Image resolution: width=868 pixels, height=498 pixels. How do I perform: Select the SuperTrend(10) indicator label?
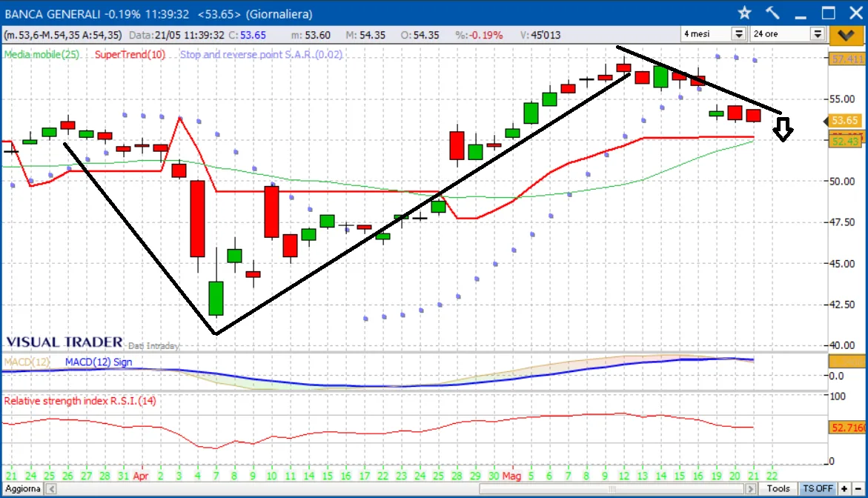point(130,55)
